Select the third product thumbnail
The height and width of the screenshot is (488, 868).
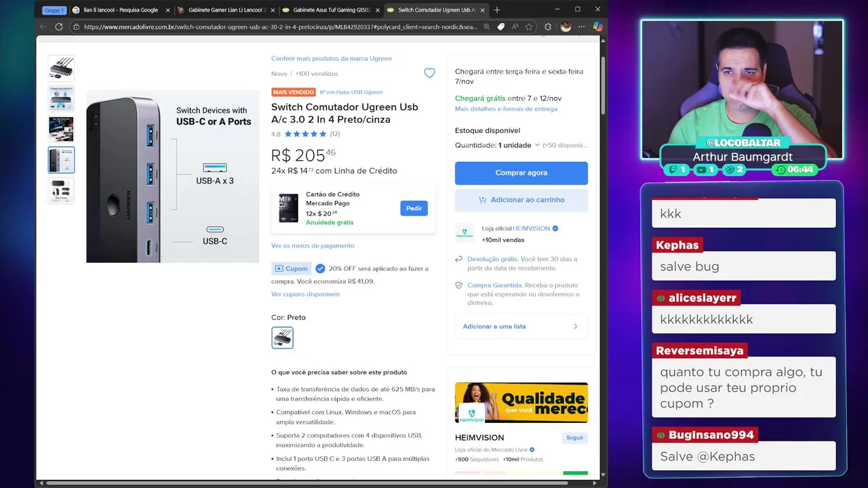pyautogui.click(x=61, y=129)
